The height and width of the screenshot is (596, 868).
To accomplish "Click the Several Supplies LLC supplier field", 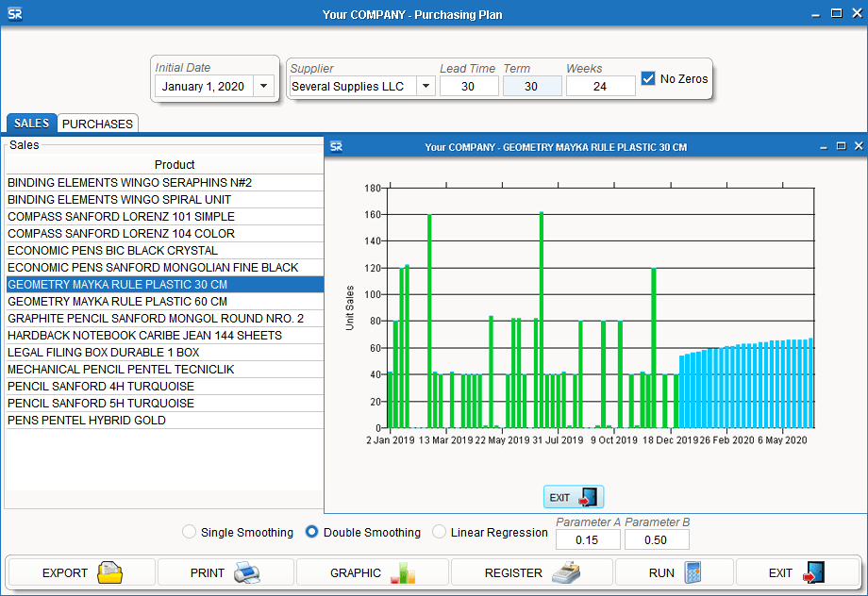I will click(x=353, y=87).
